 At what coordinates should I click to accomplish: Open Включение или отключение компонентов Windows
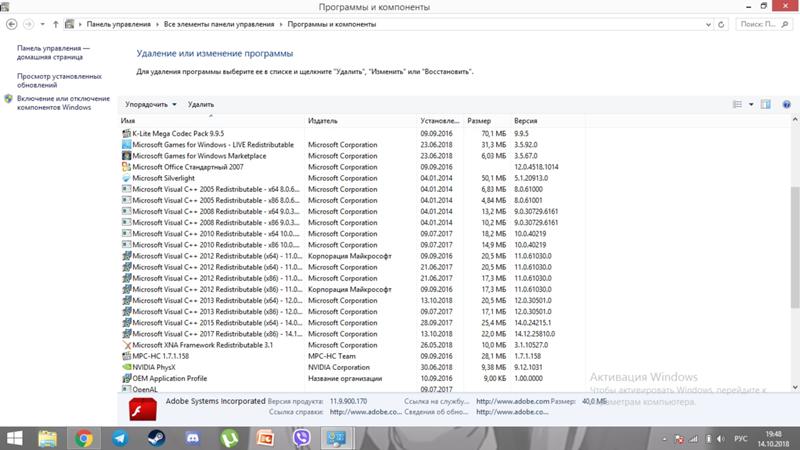tap(63, 103)
